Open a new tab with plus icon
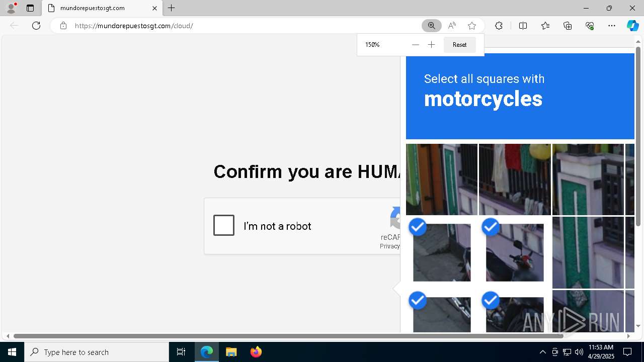Image resolution: width=644 pixels, height=362 pixels. click(x=172, y=8)
